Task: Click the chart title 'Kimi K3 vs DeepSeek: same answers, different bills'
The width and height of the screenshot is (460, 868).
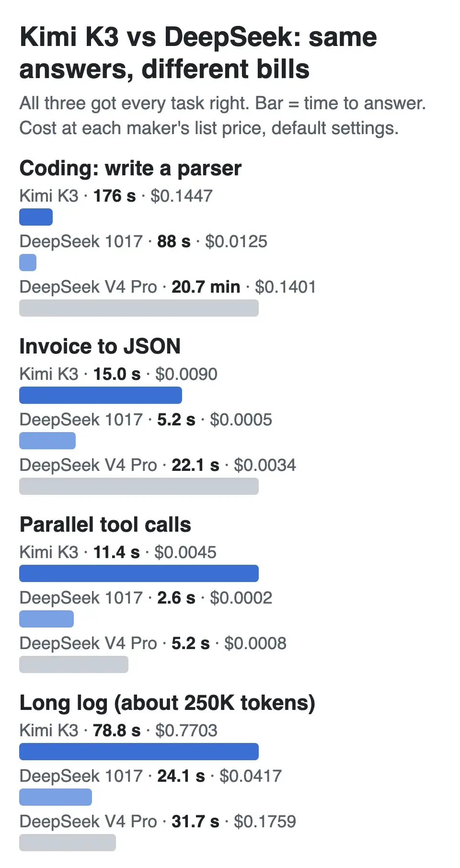Action: tap(198, 53)
